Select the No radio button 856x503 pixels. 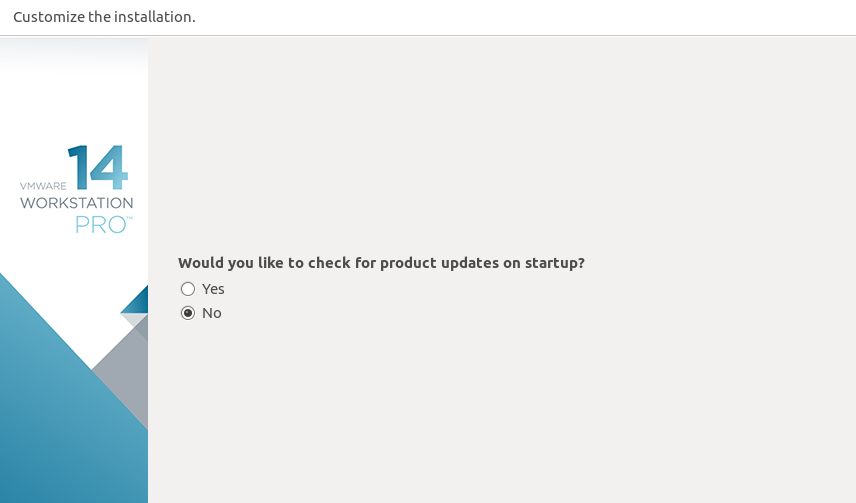tap(188, 313)
